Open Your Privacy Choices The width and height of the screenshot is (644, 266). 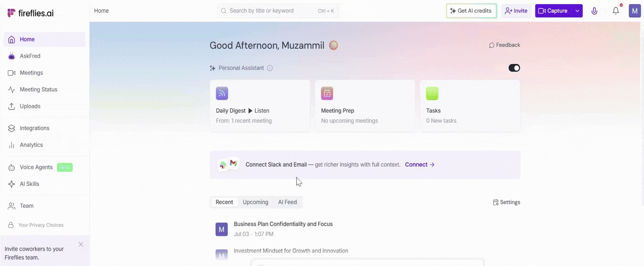pyautogui.click(x=41, y=225)
